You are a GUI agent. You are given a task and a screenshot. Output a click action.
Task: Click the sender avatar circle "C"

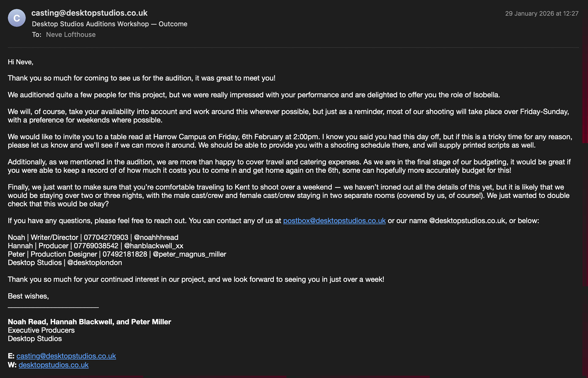click(17, 18)
